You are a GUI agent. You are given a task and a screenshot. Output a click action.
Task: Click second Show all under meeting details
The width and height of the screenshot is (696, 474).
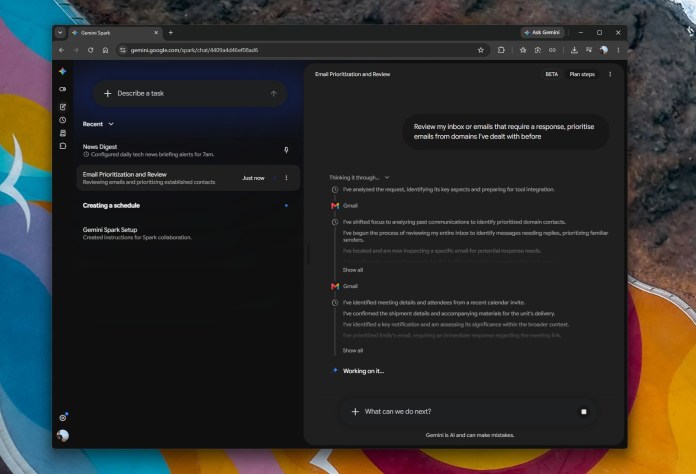point(352,351)
